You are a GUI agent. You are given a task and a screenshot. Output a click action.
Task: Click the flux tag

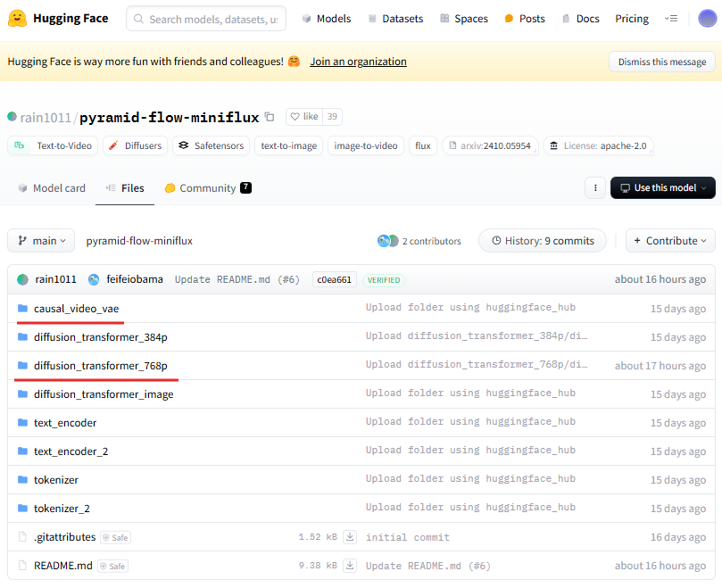coord(423,145)
